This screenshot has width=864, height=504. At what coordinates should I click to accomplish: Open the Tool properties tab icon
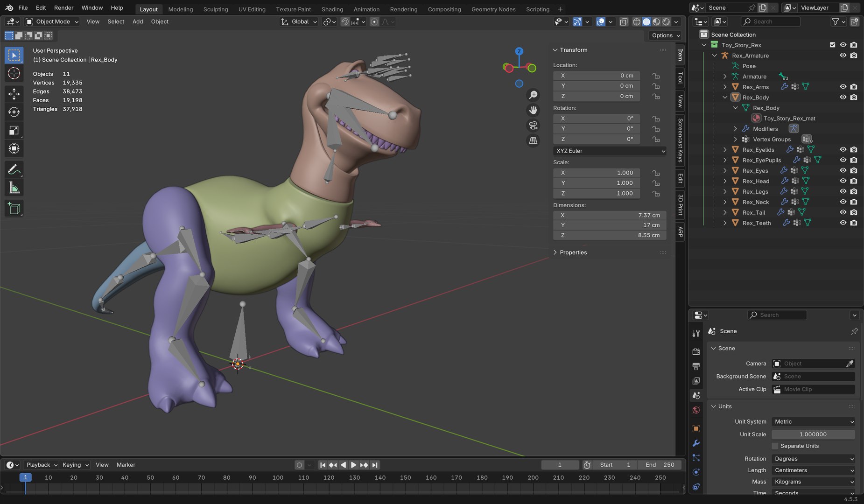point(696,333)
